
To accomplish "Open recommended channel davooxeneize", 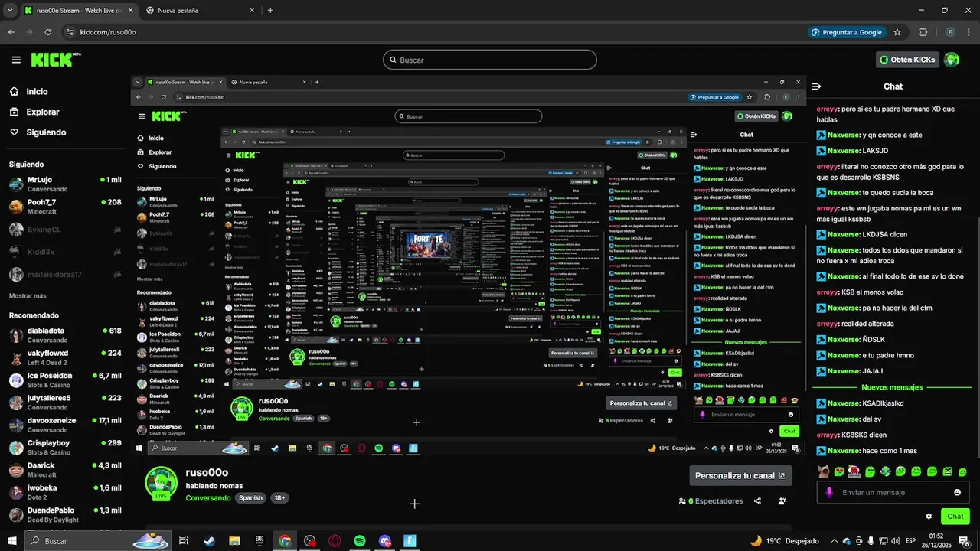I will 65,425.
